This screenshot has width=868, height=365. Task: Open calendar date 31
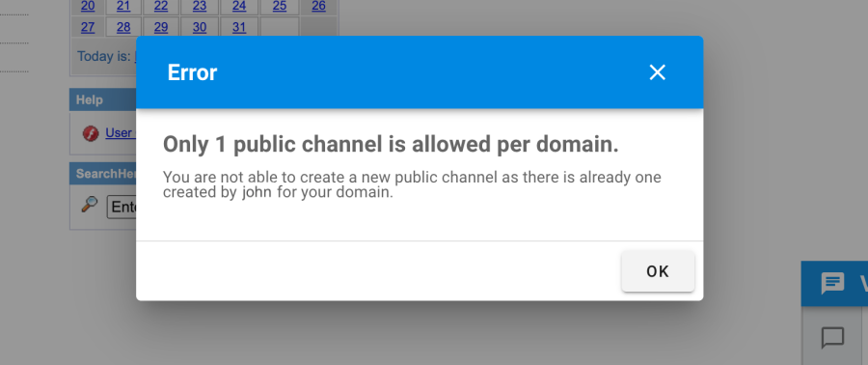239,27
